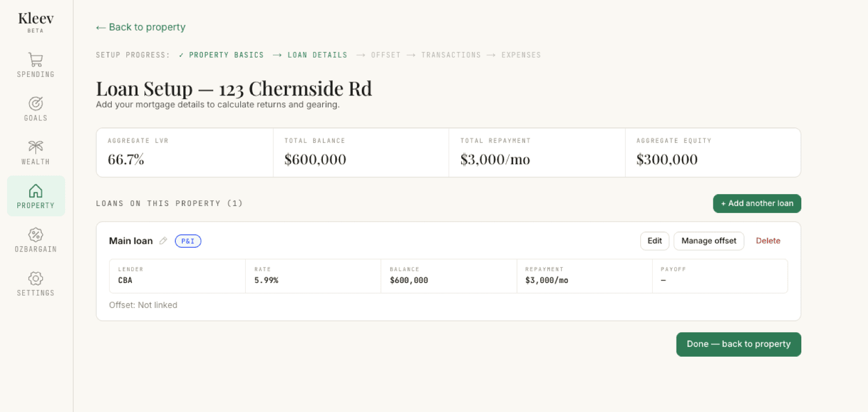Click the Payoff dash cell

pos(720,276)
